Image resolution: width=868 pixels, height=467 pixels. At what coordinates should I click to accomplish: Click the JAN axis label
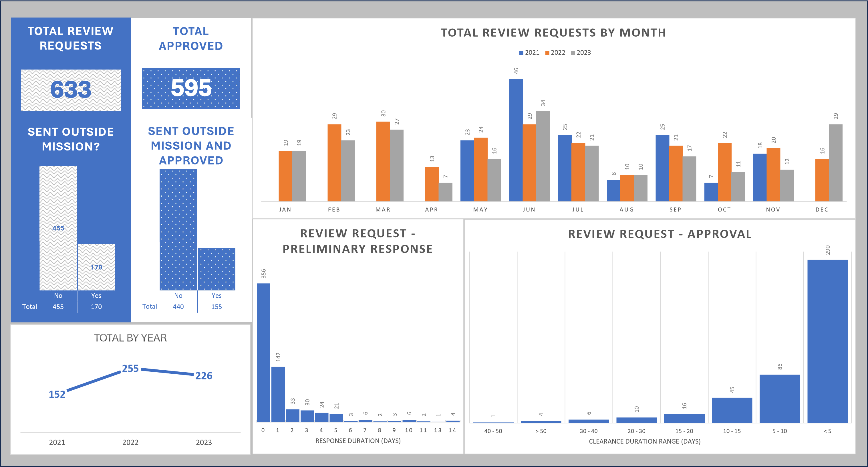(x=285, y=210)
